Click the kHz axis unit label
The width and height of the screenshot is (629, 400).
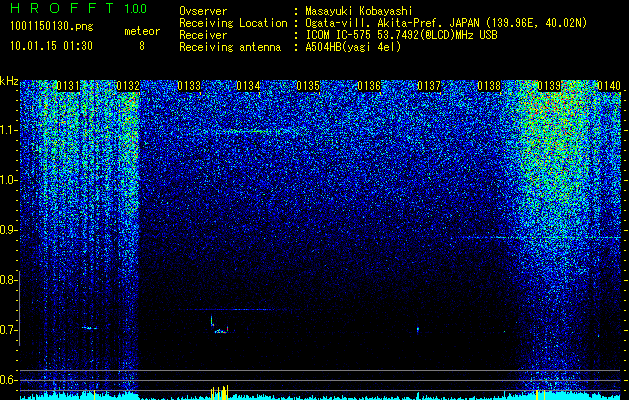pyautogui.click(x=9, y=81)
